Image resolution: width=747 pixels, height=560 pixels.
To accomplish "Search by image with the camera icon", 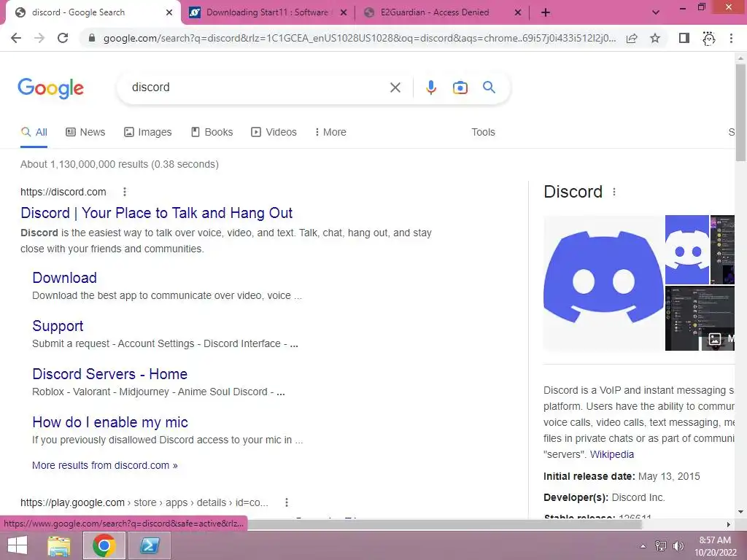I will click(x=460, y=87).
